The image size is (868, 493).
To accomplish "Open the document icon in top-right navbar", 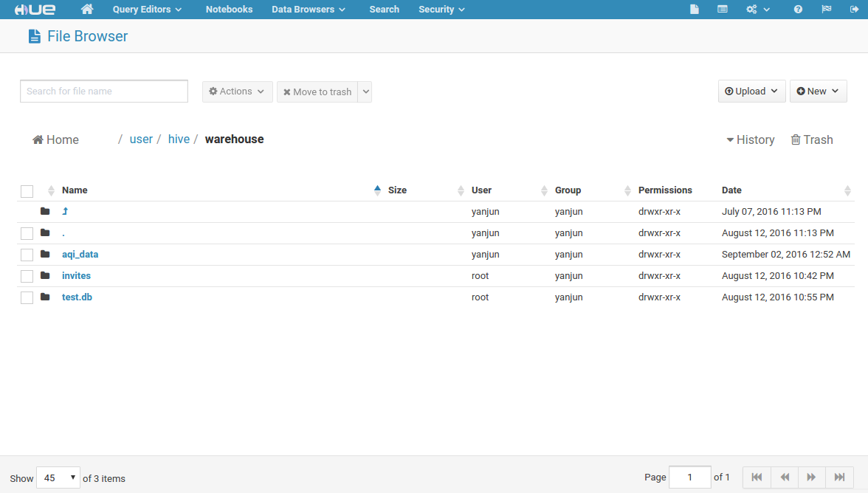I will [694, 10].
